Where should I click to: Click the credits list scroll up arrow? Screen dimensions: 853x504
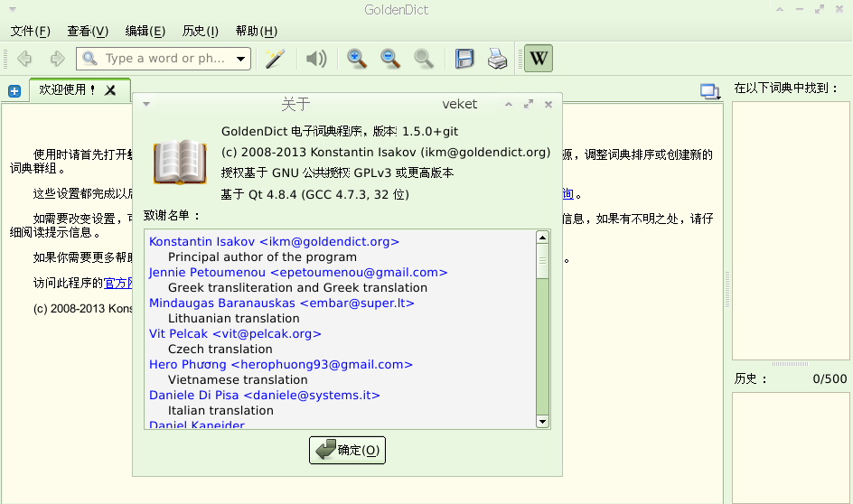tap(542, 237)
